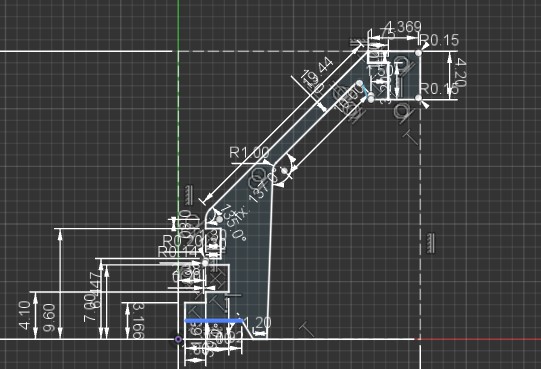Click the 9.60 vertical dimension text

coord(49,318)
